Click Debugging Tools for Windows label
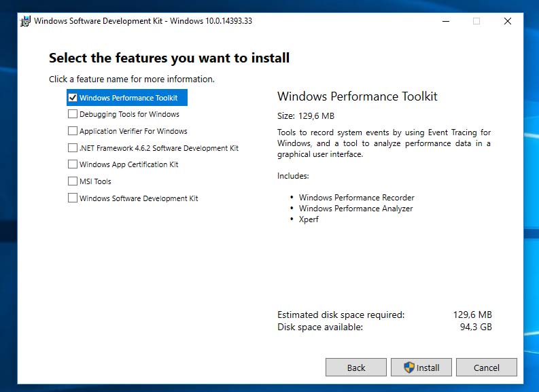The image size is (539, 392). point(129,115)
